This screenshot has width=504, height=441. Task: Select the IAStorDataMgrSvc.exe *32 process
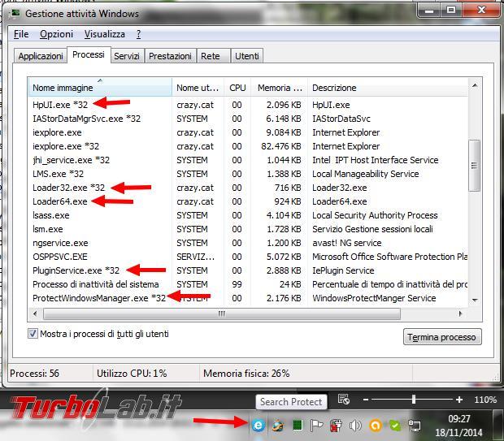(248, 119)
